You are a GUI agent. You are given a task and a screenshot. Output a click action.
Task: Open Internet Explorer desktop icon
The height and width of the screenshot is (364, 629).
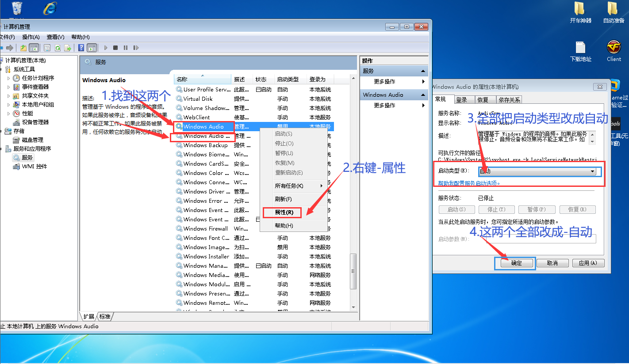(x=50, y=8)
